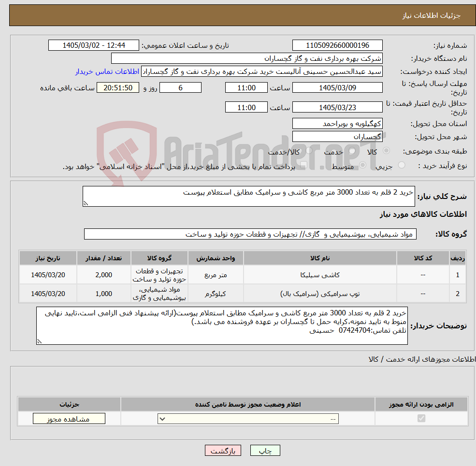476x466 pixels.
Task: Click the جزئیات column header in permits table
Action: 69,404
